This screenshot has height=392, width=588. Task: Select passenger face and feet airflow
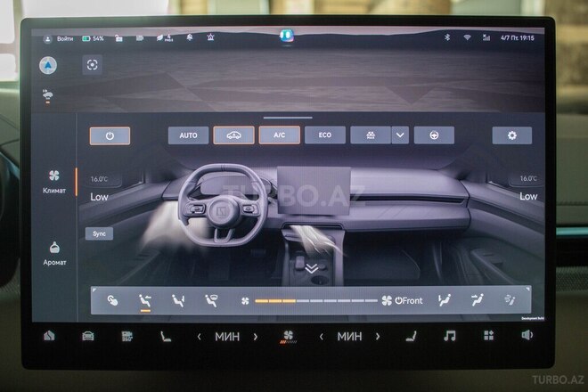[510, 300]
